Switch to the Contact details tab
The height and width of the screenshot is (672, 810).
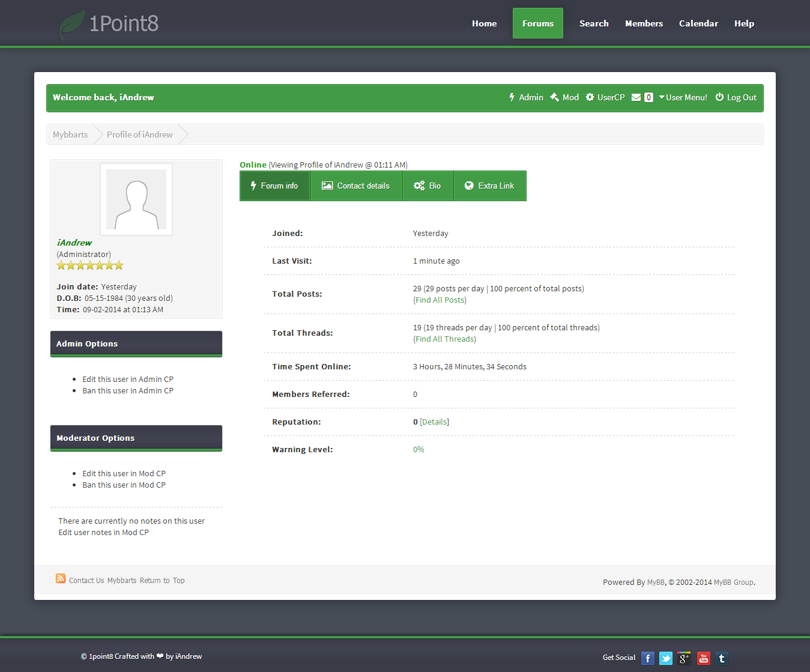[x=356, y=186]
